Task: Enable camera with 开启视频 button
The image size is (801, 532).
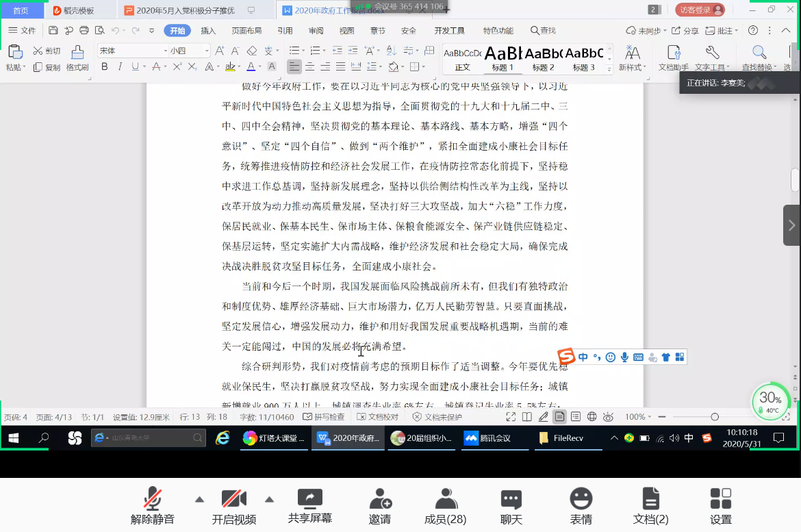Action: point(234,507)
